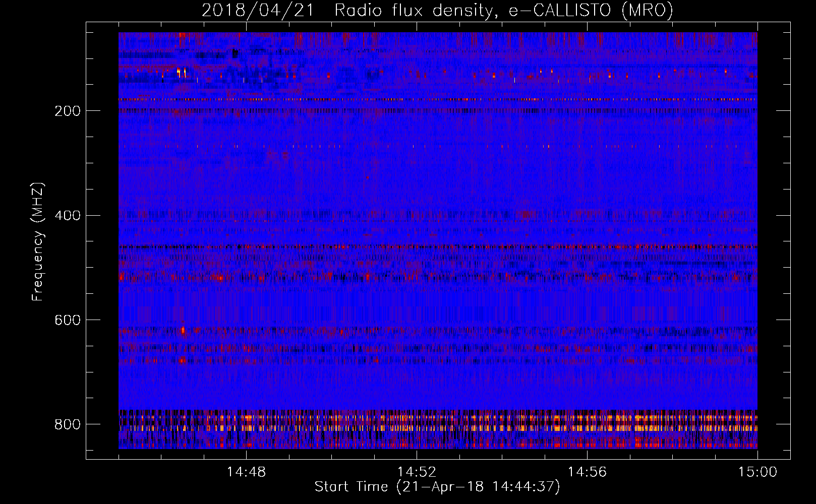Click the 800 MHz tick label
This screenshot has width=816, height=504.
tap(68, 424)
